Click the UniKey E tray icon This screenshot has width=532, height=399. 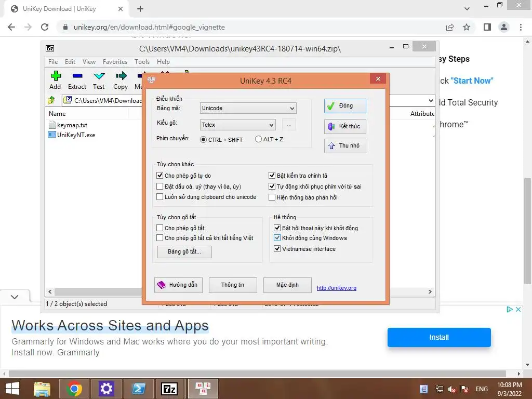[424, 389]
